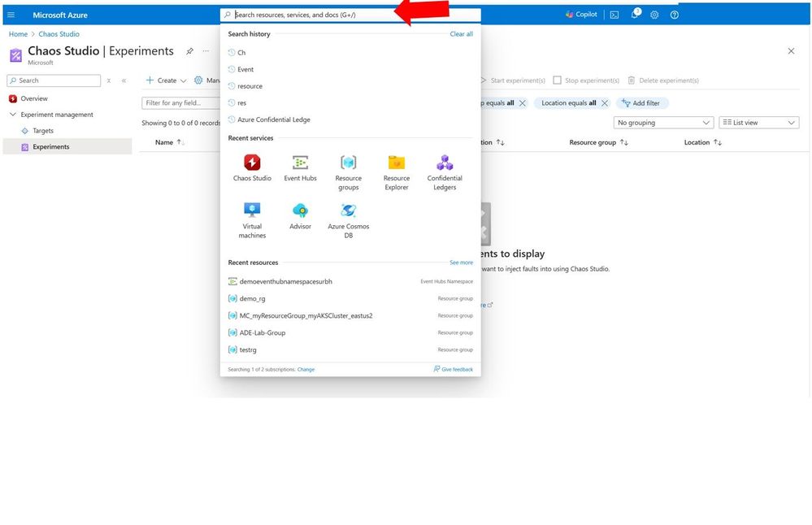The height and width of the screenshot is (525, 812).
Task: Remove the Location equals all filter
Action: 605,103
